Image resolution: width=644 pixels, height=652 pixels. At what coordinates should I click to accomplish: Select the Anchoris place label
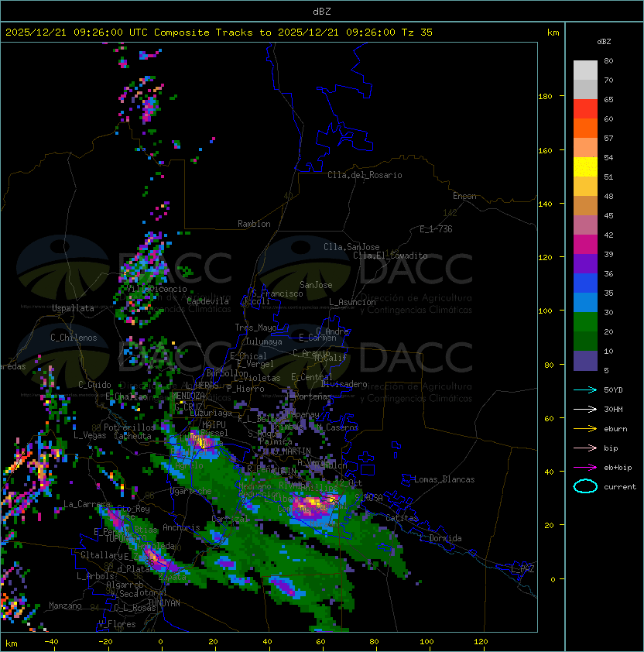coord(181,527)
